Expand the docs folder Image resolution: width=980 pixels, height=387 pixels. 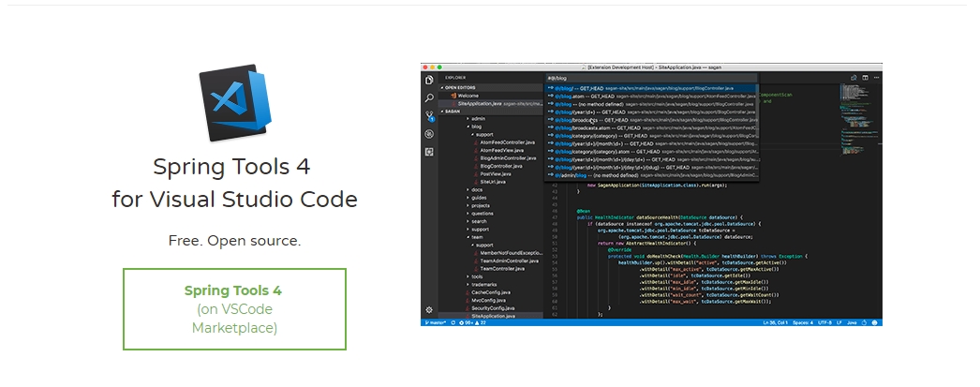click(476, 190)
